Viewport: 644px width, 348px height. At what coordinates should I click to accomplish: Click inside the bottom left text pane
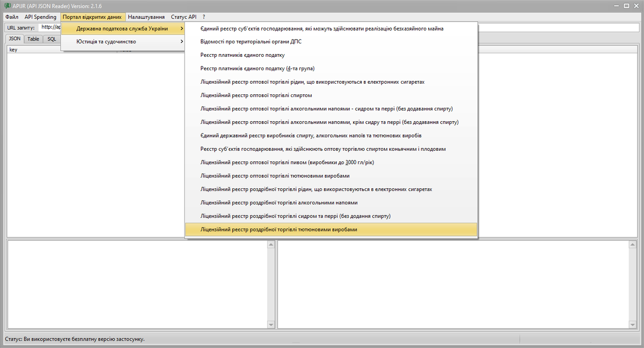coord(137,285)
